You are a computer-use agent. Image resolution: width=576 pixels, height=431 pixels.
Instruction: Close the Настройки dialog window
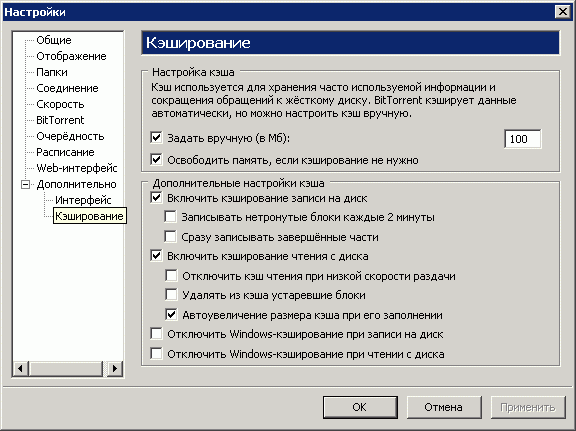[x=562, y=12]
